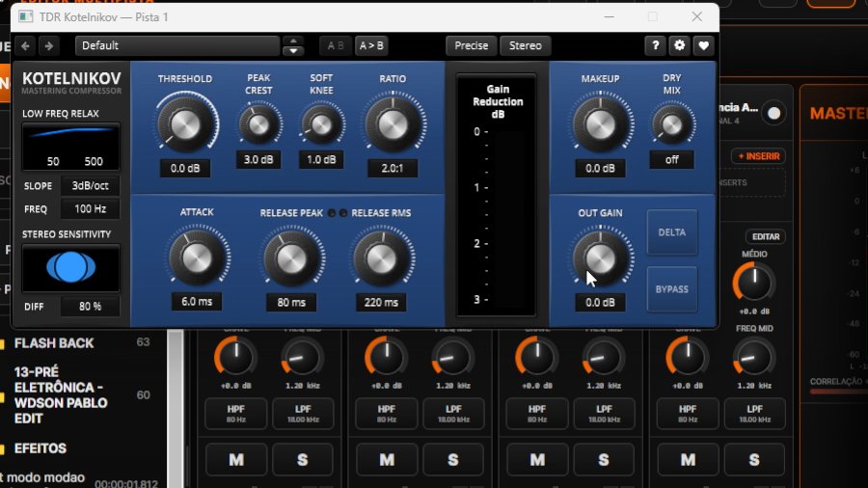Click the EDITAR button in mixer

pyautogui.click(x=766, y=237)
